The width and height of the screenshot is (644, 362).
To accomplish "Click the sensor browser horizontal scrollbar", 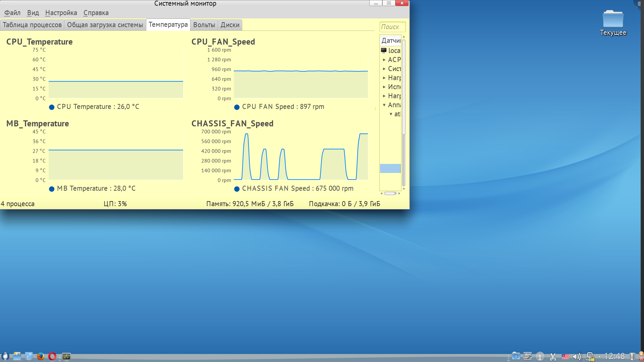I will [390, 193].
